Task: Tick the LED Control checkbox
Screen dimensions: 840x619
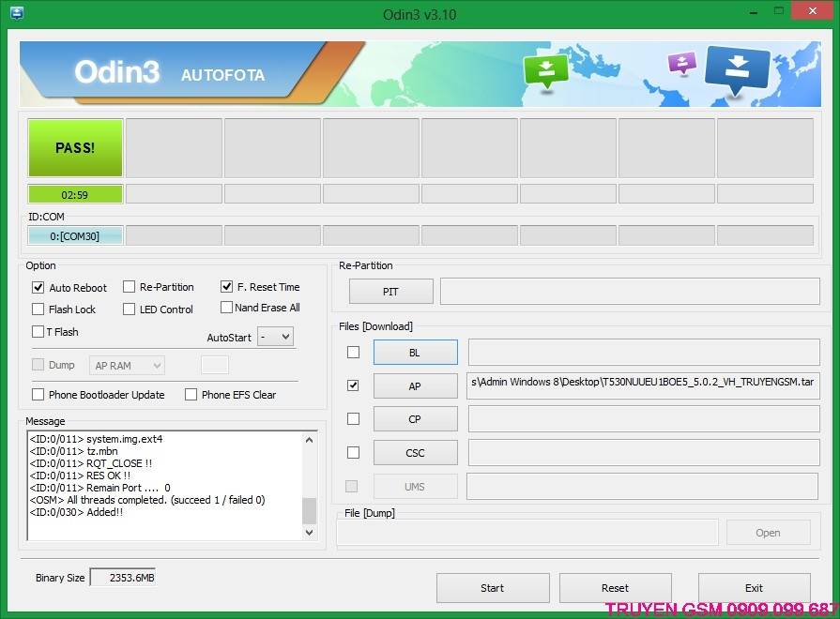Action: point(129,309)
